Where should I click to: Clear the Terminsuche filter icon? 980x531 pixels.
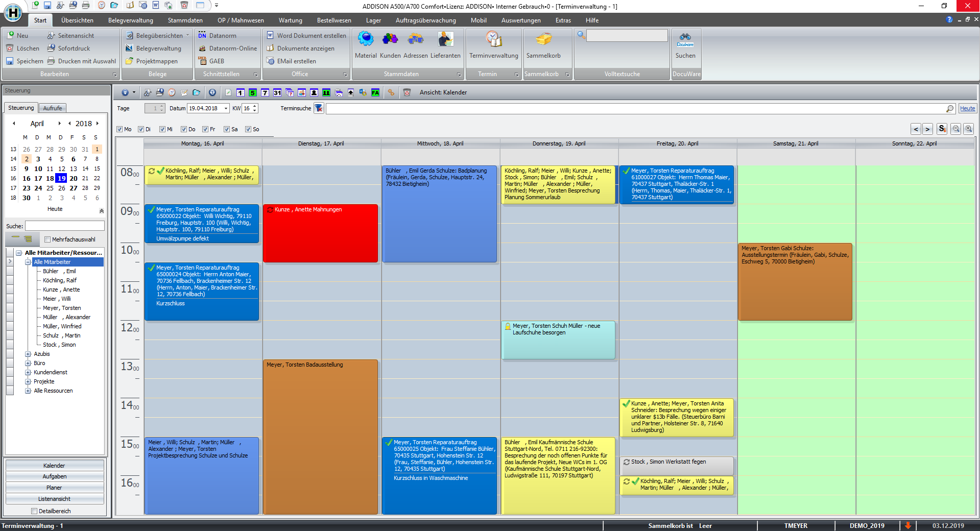319,108
